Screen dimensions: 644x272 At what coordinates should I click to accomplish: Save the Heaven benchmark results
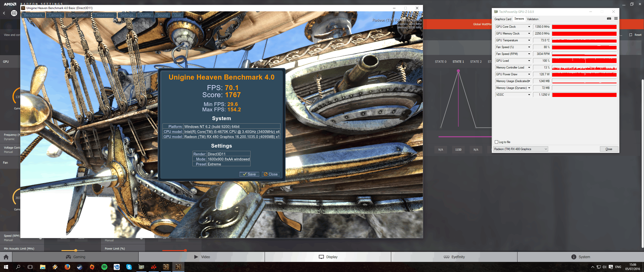tap(249, 174)
